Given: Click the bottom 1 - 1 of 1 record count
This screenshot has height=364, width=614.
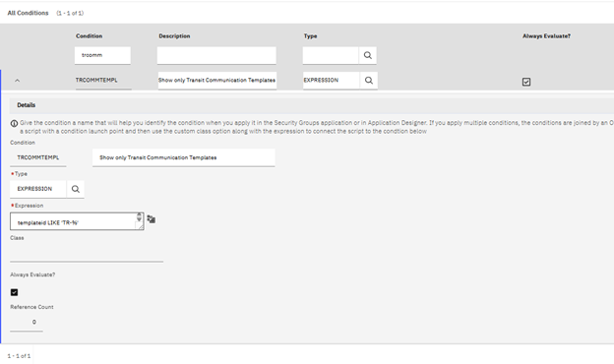Looking at the screenshot, I should tap(19, 356).
